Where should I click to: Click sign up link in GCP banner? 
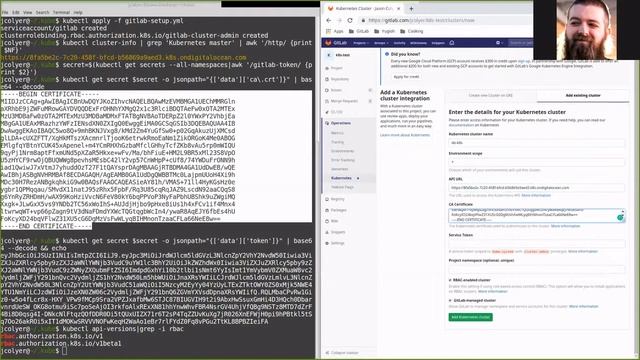click(x=524, y=61)
